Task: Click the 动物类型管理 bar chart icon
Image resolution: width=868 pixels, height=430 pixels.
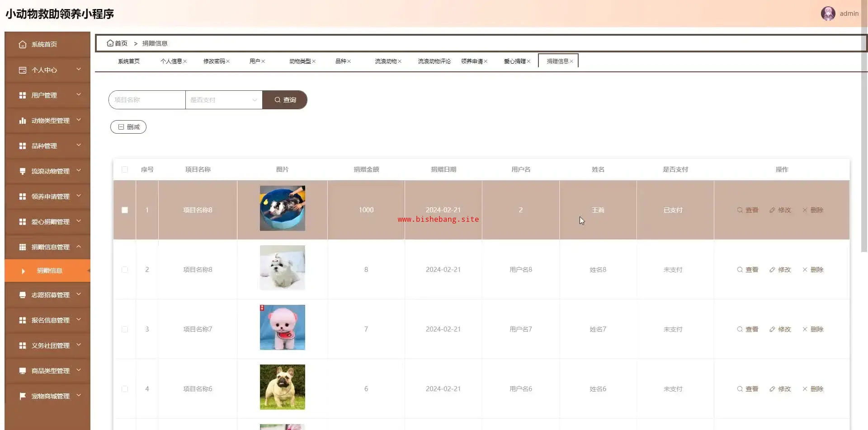Action: click(23, 121)
